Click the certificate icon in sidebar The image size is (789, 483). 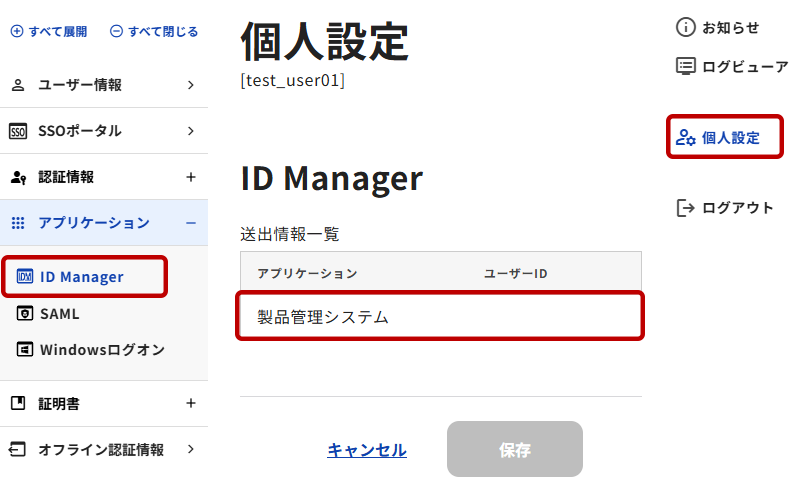pyautogui.click(x=18, y=404)
